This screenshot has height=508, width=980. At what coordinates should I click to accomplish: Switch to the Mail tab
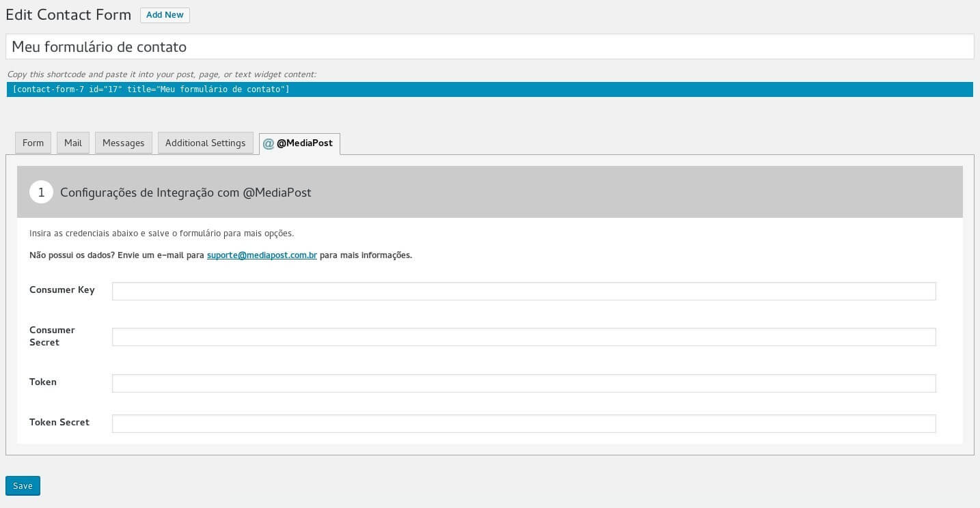click(73, 143)
